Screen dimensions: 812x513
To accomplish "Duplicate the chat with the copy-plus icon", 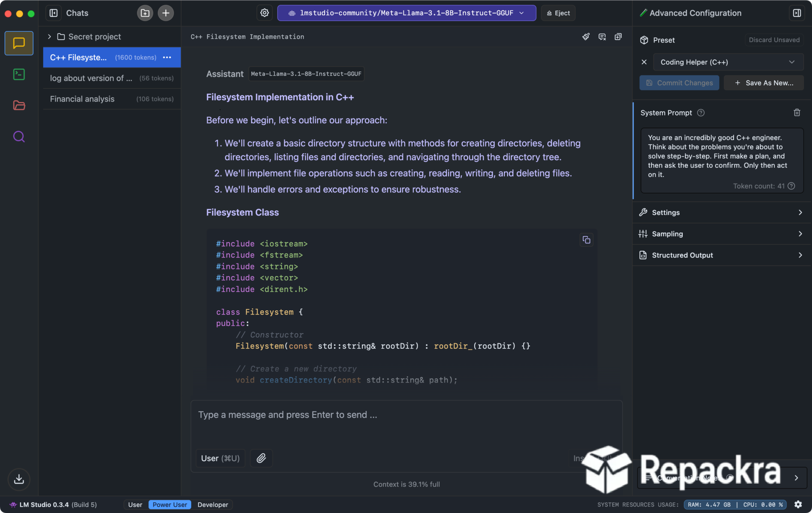I will point(618,37).
